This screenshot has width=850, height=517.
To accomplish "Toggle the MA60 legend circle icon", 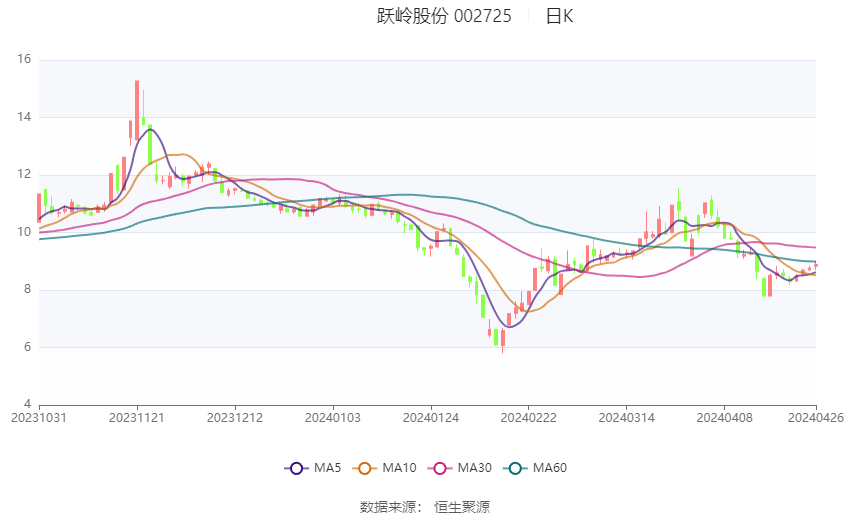I will 515,468.
